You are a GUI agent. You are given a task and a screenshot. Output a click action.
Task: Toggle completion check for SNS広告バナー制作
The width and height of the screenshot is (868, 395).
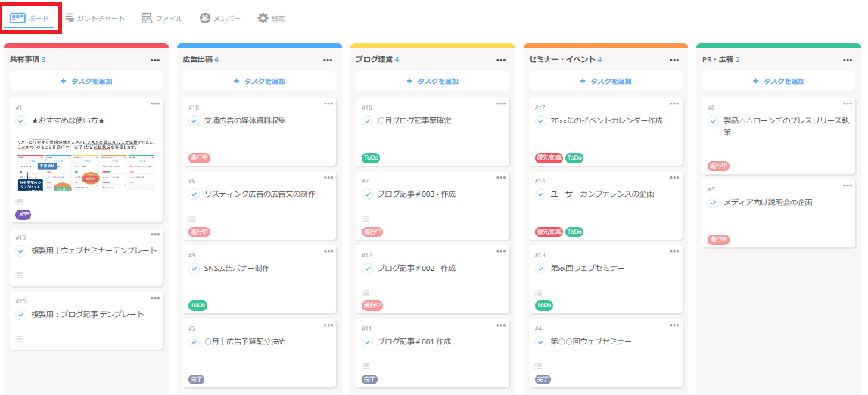click(x=194, y=268)
